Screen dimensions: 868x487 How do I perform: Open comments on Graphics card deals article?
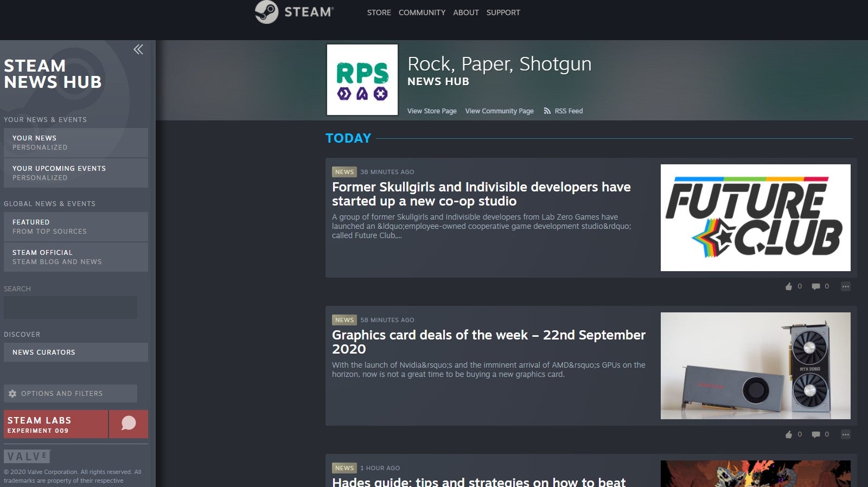pyautogui.click(x=815, y=434)
